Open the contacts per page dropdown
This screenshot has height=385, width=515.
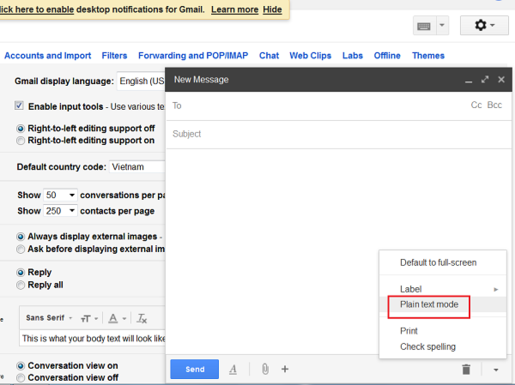60,211
